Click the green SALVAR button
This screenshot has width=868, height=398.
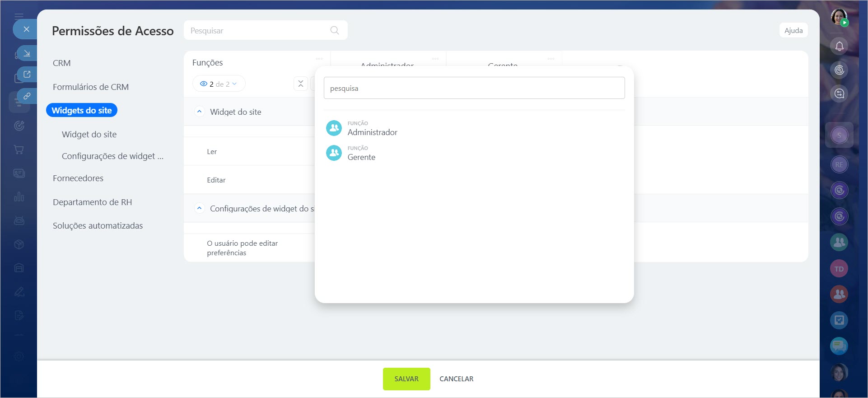[406, 379]
